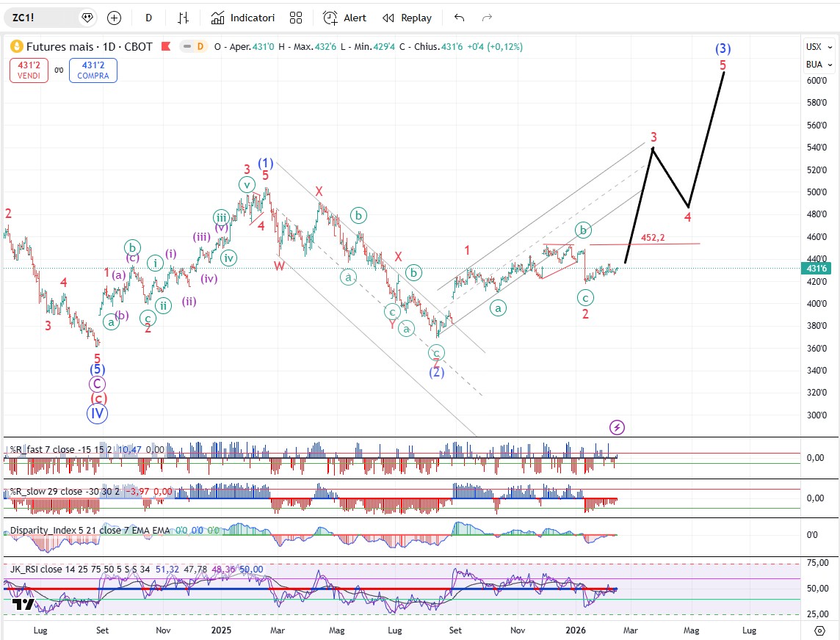This screenshot has height=640, width=840.
Task: Open the Indicatori menu
Action: pos(243,18)
